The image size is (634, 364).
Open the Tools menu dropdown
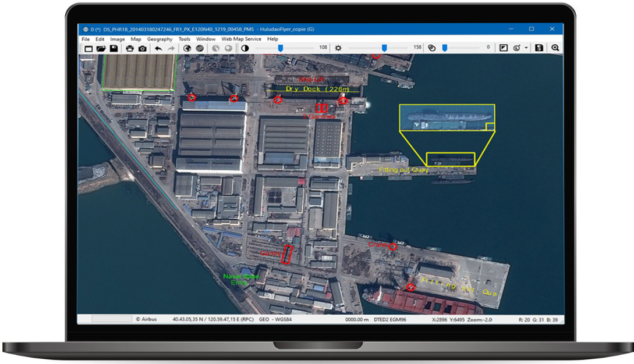(184, 39)
